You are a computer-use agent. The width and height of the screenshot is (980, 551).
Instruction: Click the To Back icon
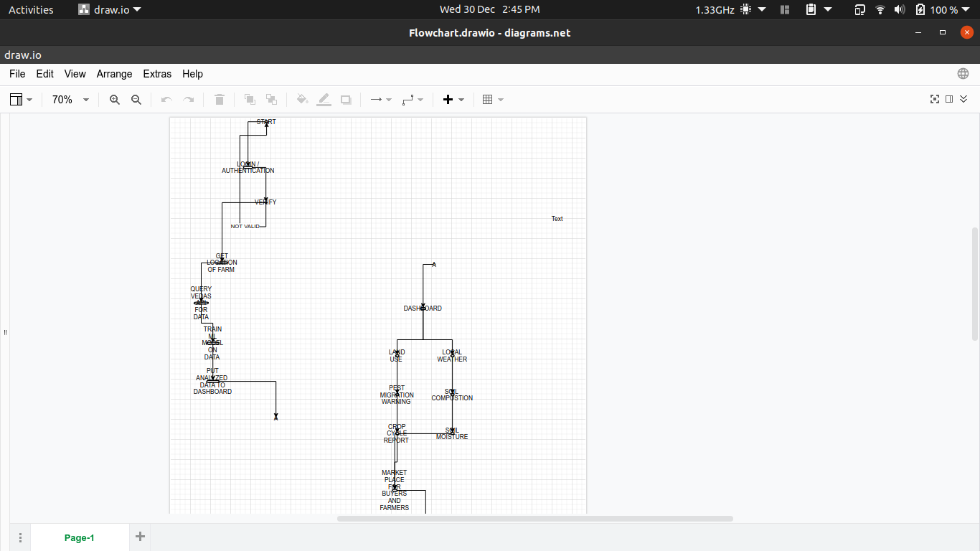[x=271, y=100]
